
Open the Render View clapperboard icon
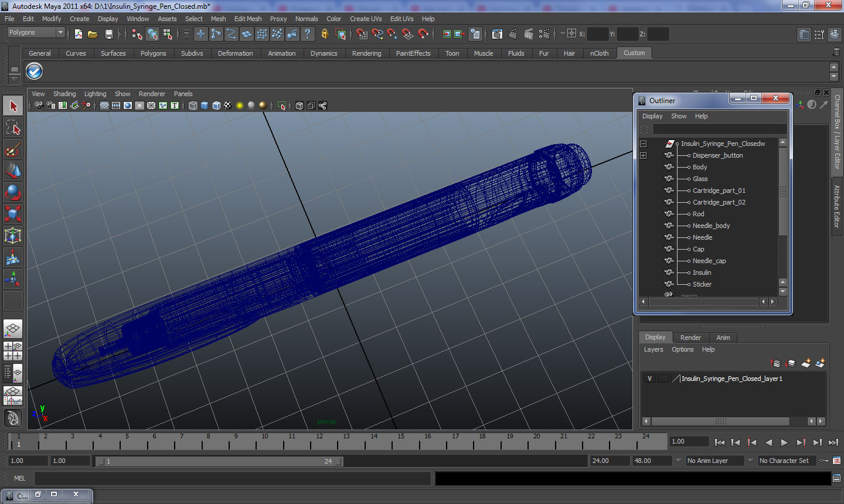tap(497, 34)
